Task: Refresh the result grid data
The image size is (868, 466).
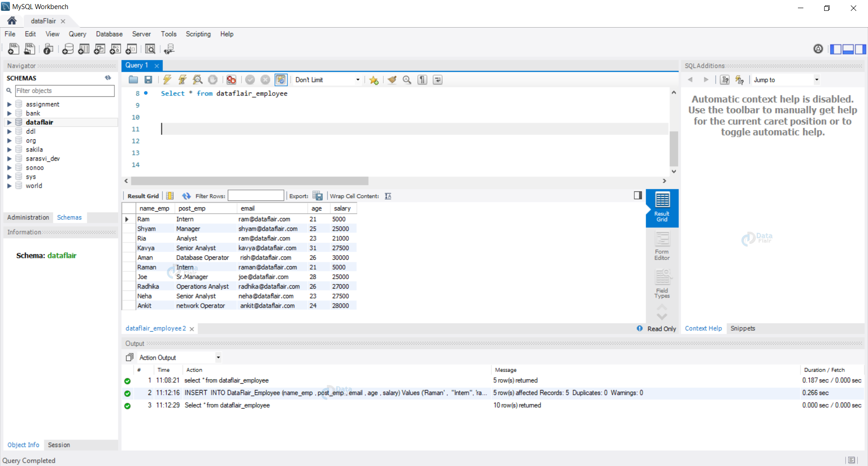Action: click(x=186, y=196)
